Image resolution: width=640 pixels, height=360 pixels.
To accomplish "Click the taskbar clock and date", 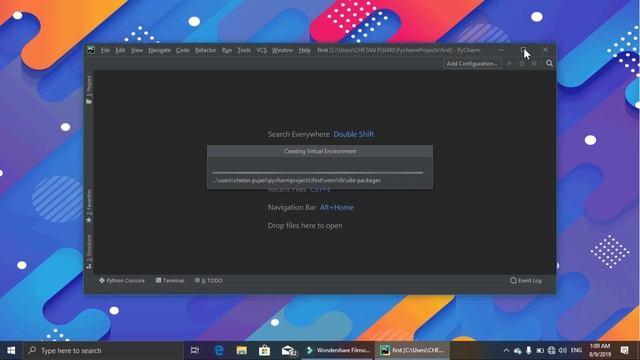I will 600,350.
